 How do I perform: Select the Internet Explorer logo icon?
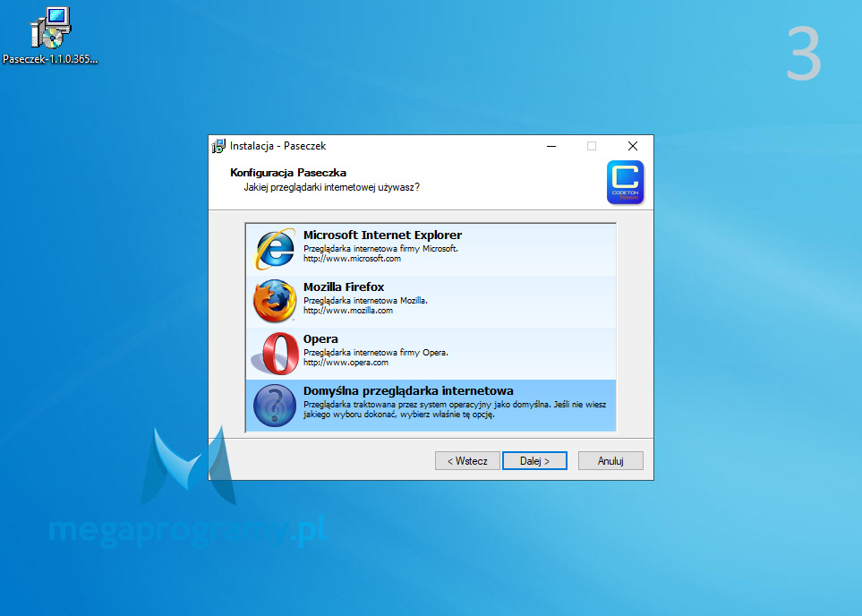pyautogui.click(x=274, y=249)
